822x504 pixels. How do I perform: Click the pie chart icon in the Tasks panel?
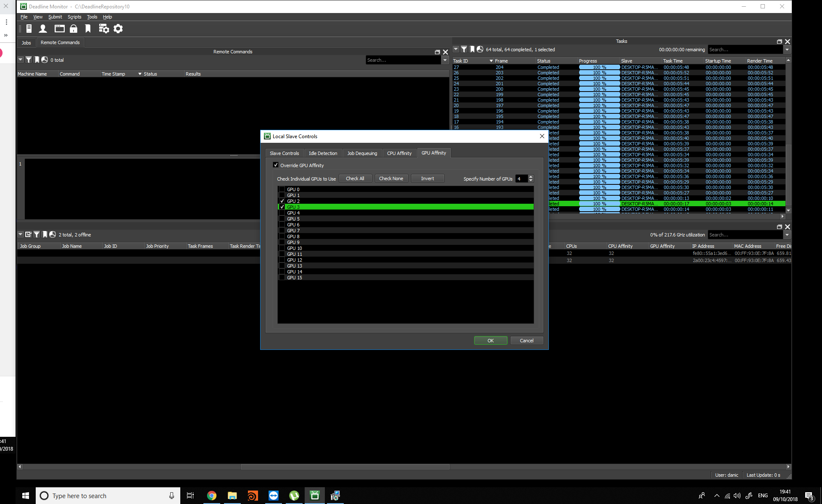tap(480, 49)
